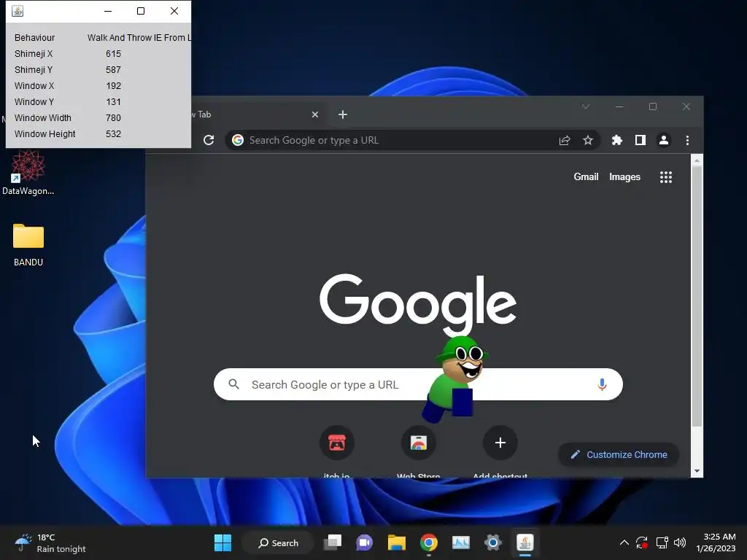The image size is (747, 560).
Task: Expand Chrome tab search chevron
Action: (586, 106)
